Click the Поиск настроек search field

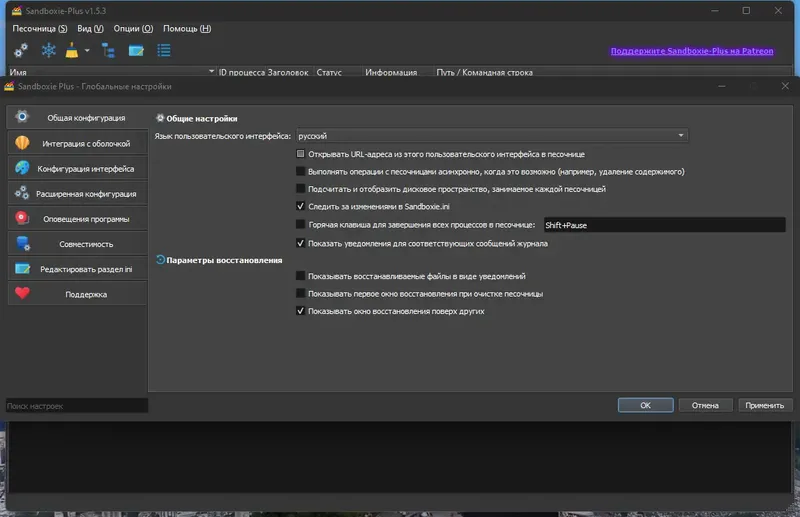pyautogui.click(x=77, y=406)
